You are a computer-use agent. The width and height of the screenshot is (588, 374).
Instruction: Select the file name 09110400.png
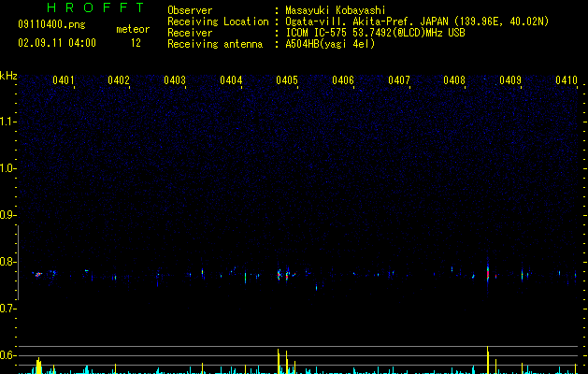[51, 25]
